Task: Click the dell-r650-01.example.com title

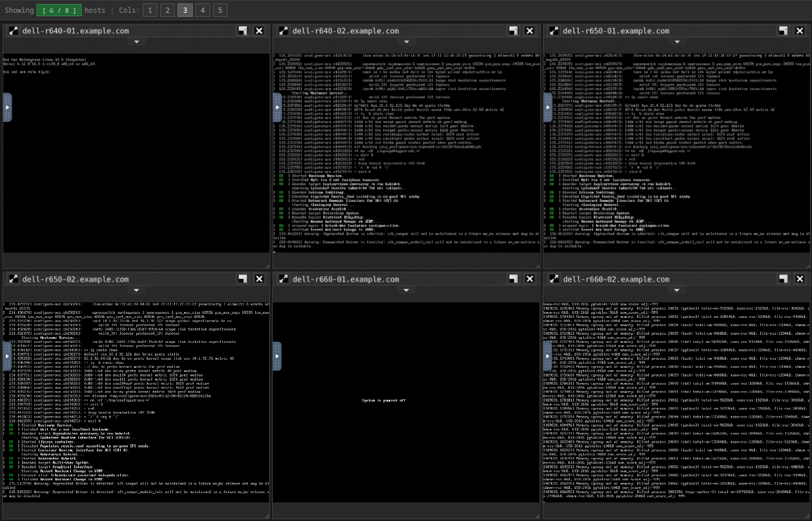Action: [x=616, y=31]
